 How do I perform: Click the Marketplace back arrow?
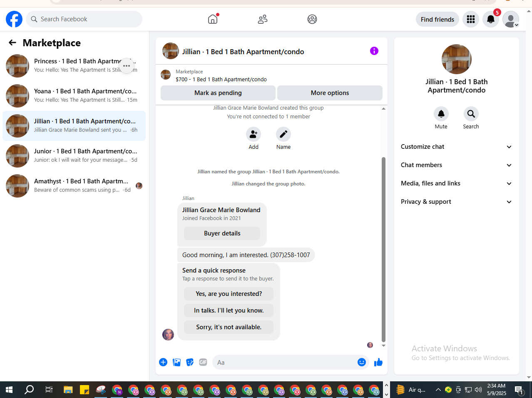click(12, 43)
